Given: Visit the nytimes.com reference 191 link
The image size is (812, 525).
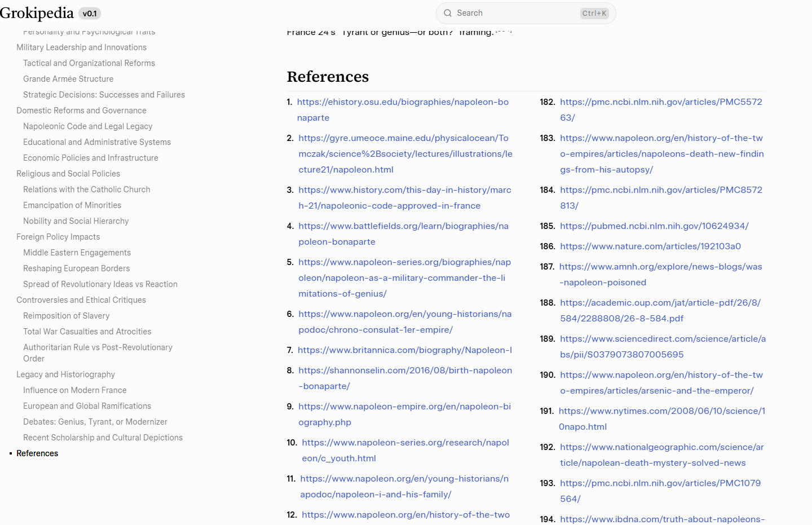Looking at the screenshot, I should pos(661,411).
